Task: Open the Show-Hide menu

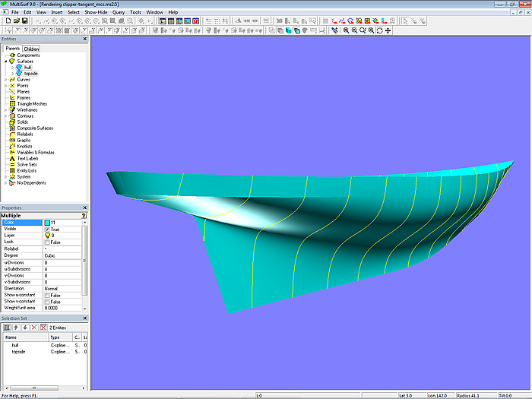Action: coord(96,13)
